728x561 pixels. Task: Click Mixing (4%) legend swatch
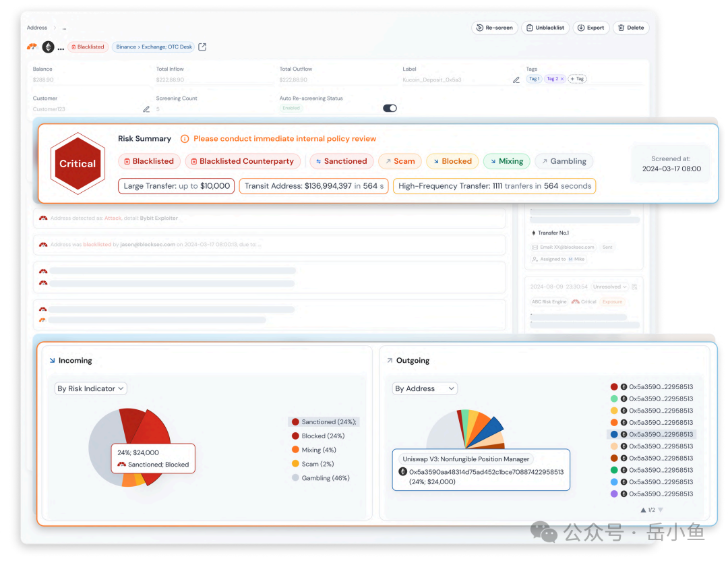(x=295, y=450)
